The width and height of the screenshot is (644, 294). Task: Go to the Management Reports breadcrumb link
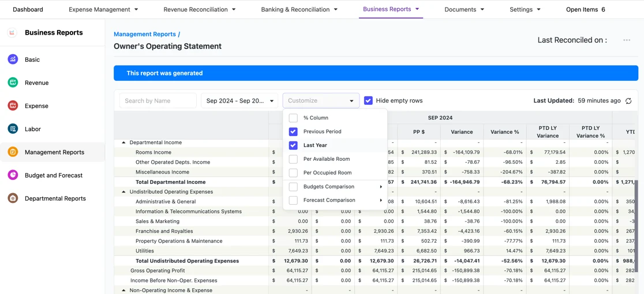[x=145, y=35]
